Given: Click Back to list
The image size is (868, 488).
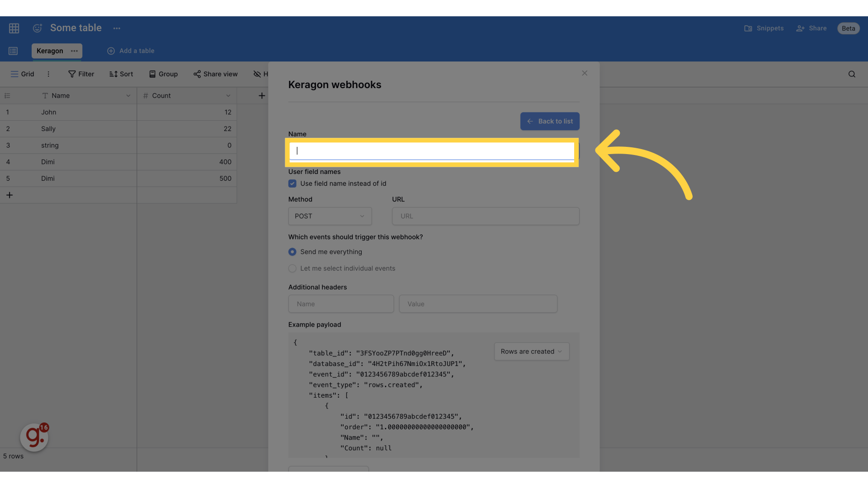Looking at the screenshot, I should tap(550, 121).
